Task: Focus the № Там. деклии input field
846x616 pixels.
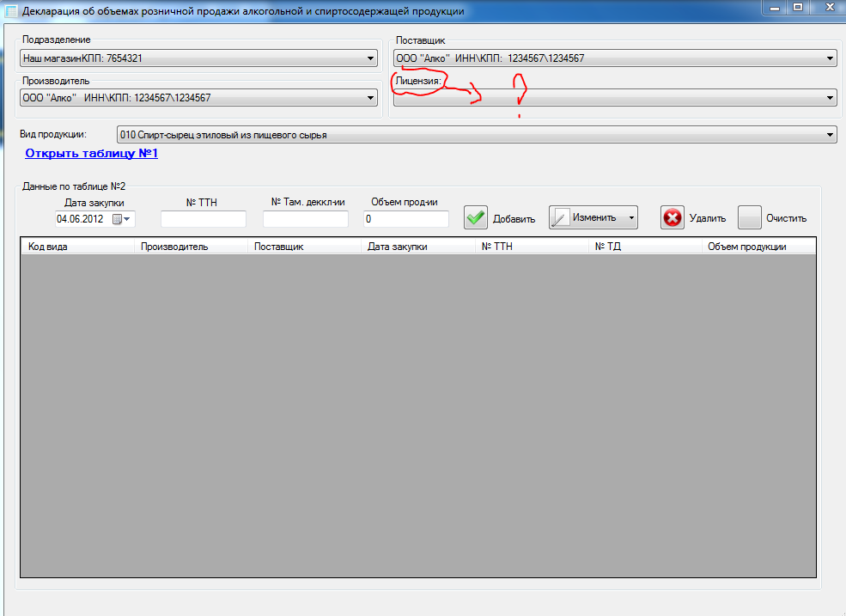Action: click(306, 219)
